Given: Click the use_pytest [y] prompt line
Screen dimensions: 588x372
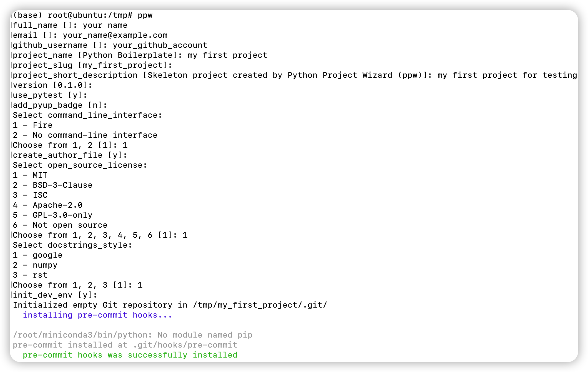Looking at the screenshot, I should [x=50, y=95].
